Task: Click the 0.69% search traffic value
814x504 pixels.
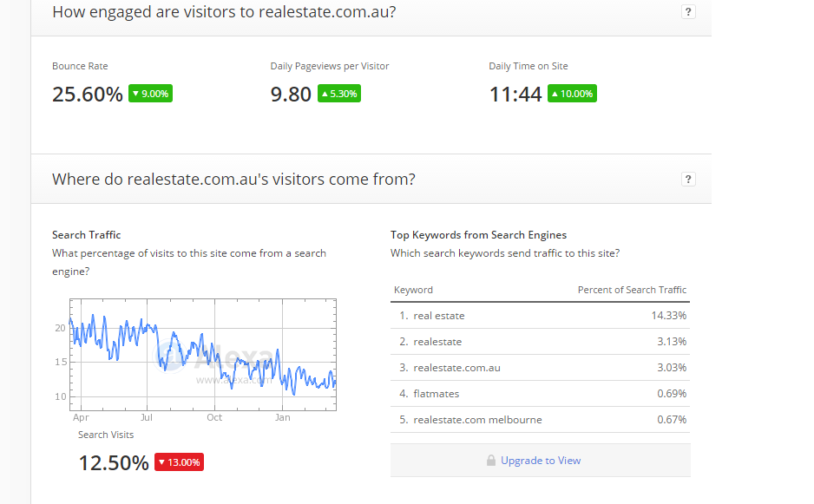Action: click(672, 394)
